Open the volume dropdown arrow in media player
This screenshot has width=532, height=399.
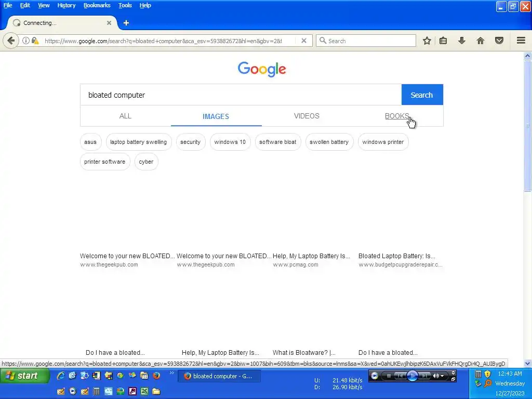pyautogui.click(x=442, y=376)
